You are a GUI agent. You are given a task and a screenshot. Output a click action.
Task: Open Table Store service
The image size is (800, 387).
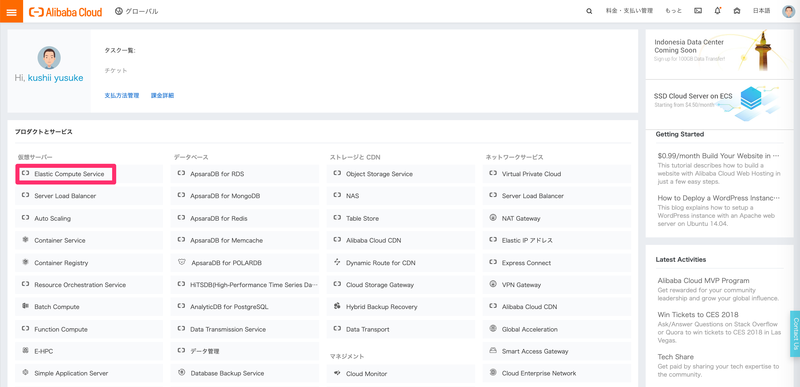point(401,218)
